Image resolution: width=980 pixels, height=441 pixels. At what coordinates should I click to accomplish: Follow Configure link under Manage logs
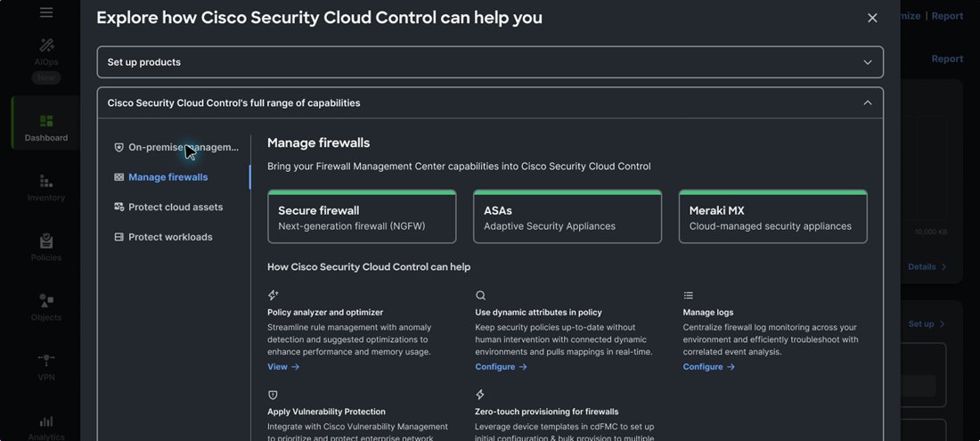(x=709, y=367)
